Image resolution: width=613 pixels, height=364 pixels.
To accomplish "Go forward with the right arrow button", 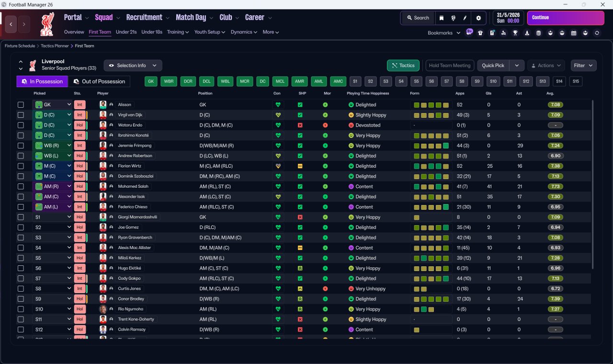I will coord(24,24).
